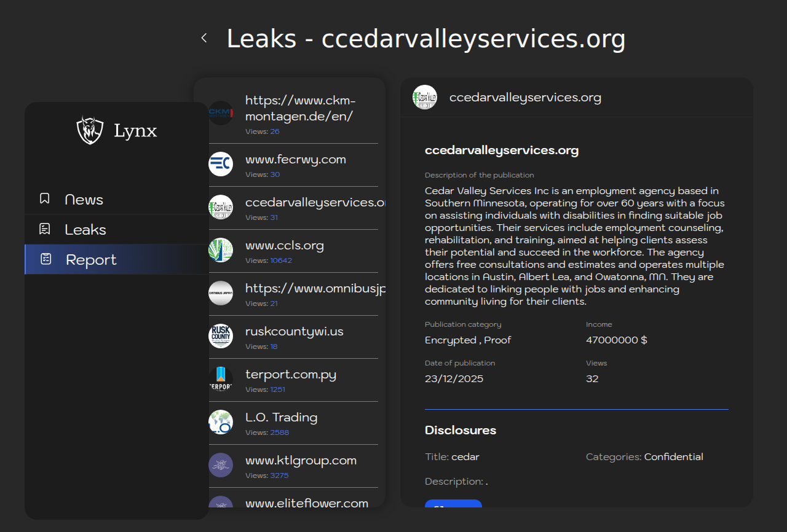Click the fecrwy.com logo thumbnail
The image size is (787, 532).
[221, 164]
